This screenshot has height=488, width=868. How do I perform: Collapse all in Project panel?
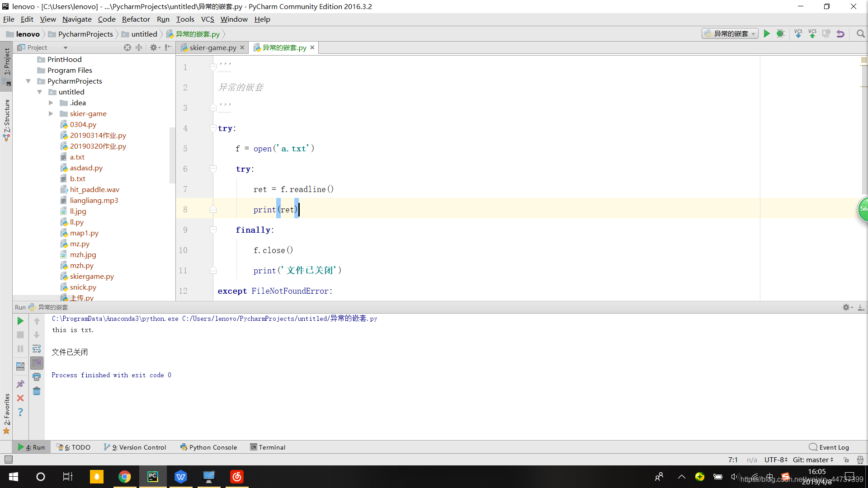tap(139, 47)
